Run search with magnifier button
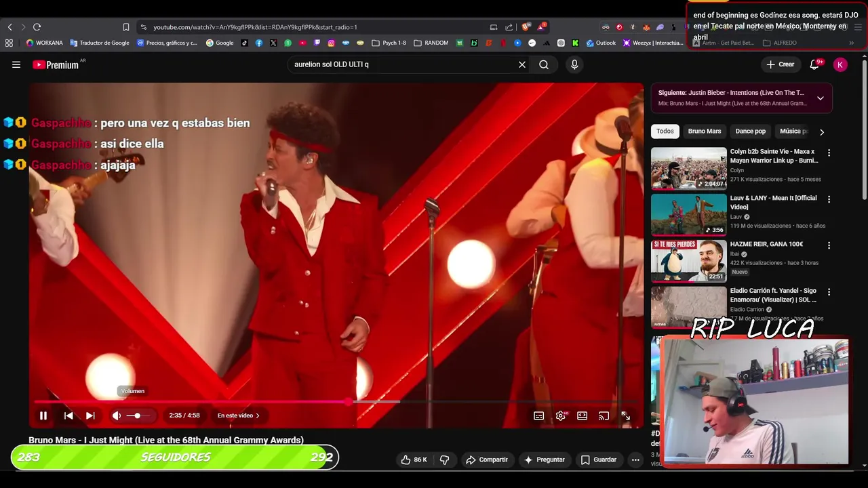Image resolution: width=868 pixels, height=488 pixels. (x=544, y=64)
